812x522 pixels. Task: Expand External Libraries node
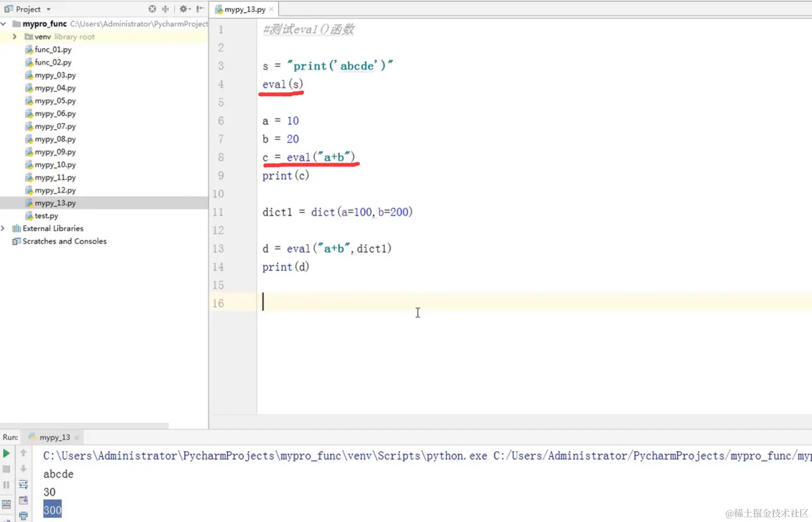(3, 228)
